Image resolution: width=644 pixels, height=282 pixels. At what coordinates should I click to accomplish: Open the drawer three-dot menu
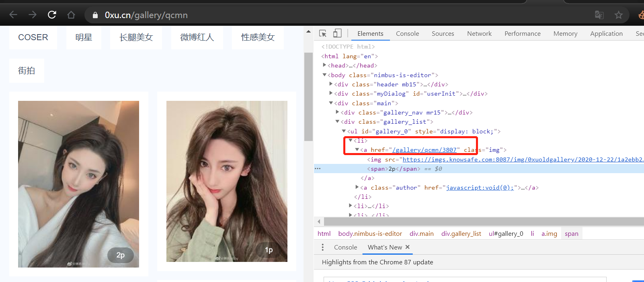[x=322, y=247]
